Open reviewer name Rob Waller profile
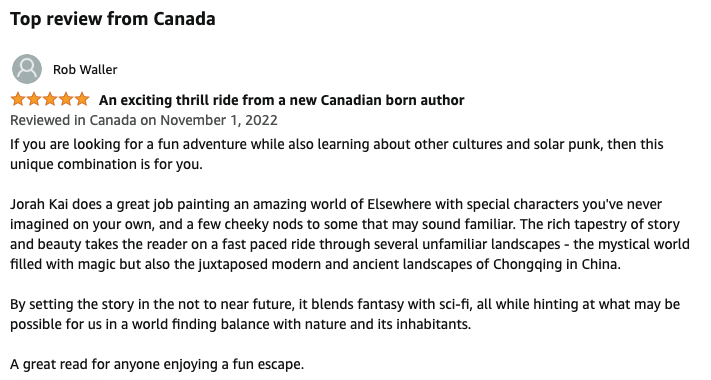711x380 pixels. (85, 69)
